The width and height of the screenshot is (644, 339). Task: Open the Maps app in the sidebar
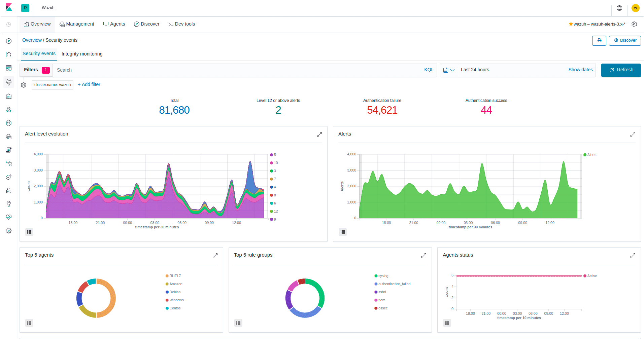(9, 110)
